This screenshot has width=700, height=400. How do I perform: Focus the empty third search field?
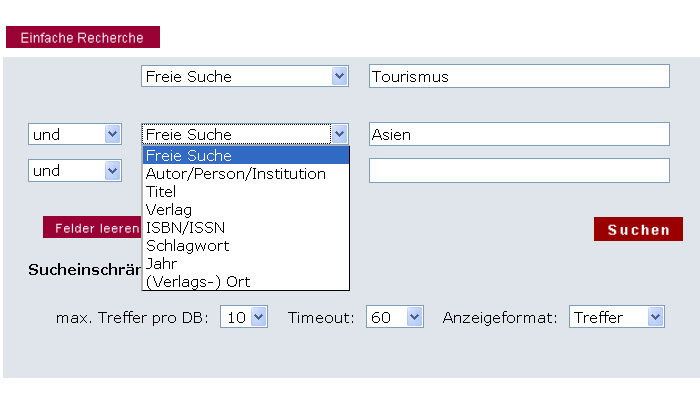(x=519, y=171)
